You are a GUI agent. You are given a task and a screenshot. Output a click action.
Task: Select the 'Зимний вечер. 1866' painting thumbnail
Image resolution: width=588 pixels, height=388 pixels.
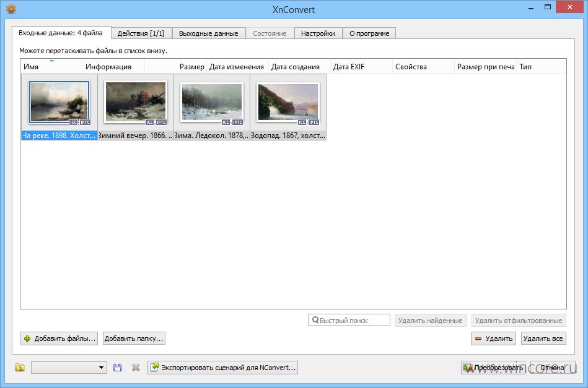click(136, 102)
